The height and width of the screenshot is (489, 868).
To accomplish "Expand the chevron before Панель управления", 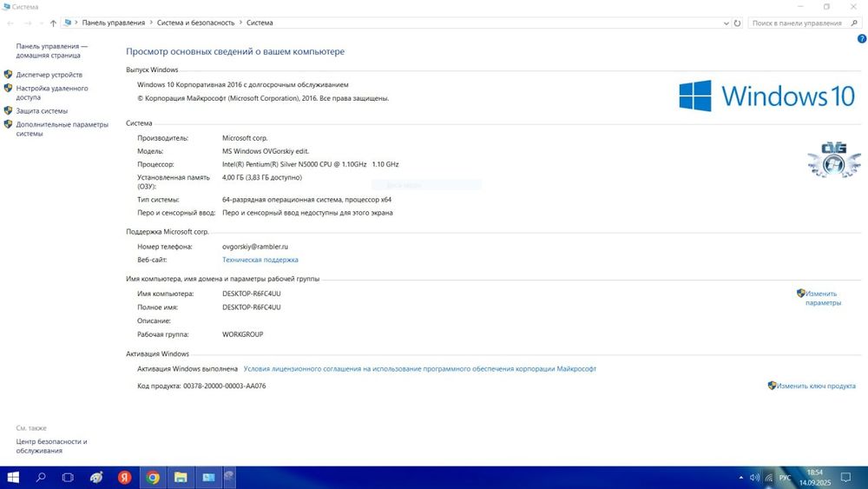I will pyautogui.click(x=76, y=23).
